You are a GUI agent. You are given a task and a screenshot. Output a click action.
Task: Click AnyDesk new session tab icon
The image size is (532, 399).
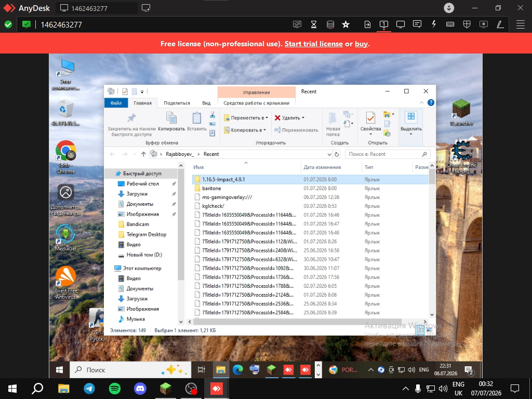(146, 8)
